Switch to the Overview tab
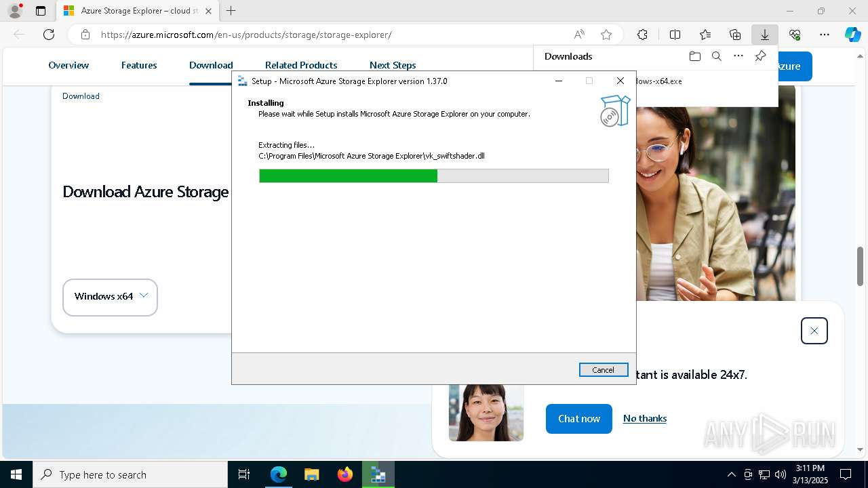868x488 pixels. point(68,65)
